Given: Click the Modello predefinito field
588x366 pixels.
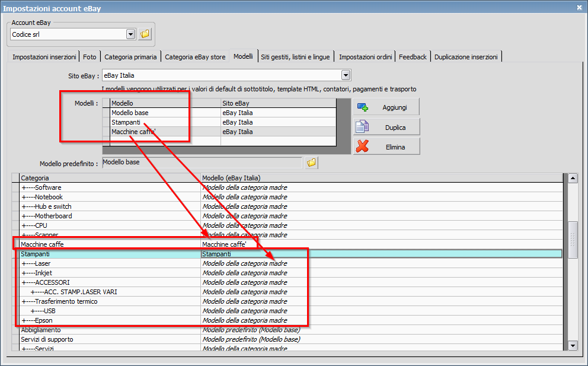Looking at the screenshot, I should 202,163.
